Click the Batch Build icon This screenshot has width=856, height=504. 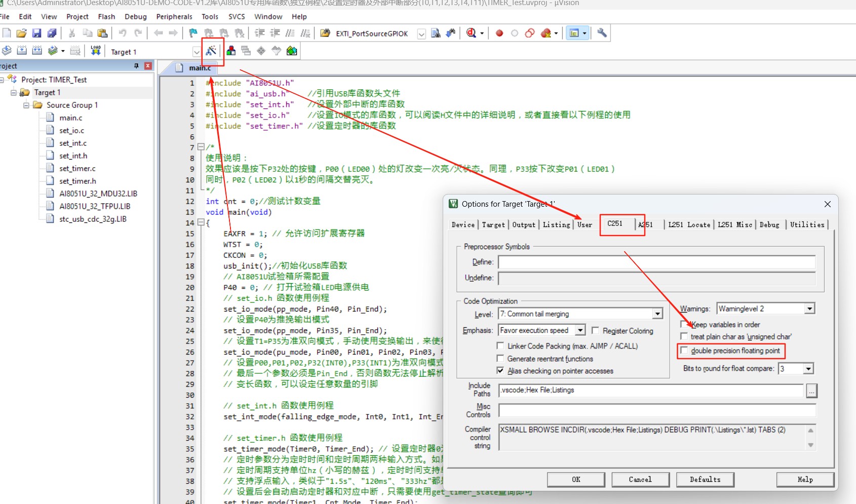(52, 51)
